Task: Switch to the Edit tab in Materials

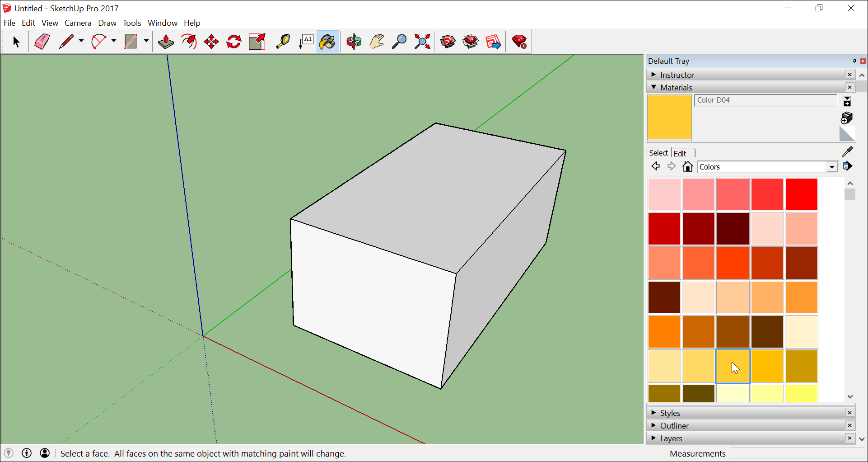Action: pos(680,153)
